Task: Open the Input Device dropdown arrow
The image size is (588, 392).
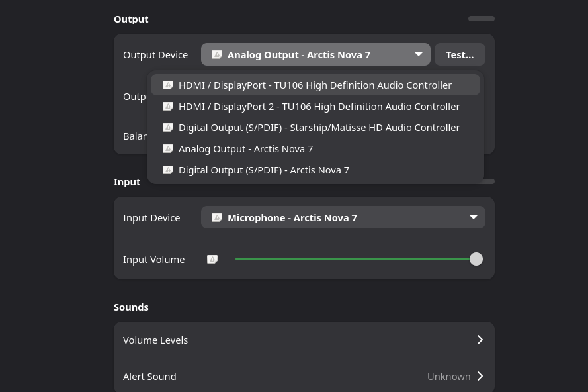Action: click(474, 218)
